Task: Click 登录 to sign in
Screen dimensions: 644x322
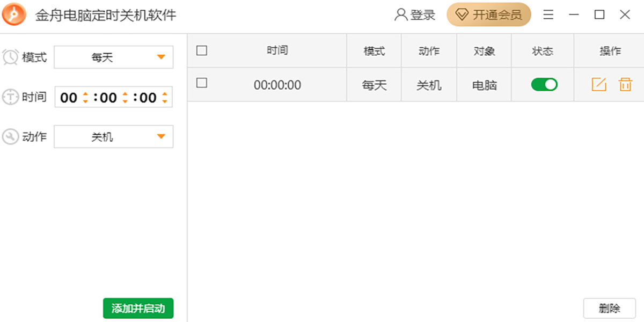Action: click(421, 14)
